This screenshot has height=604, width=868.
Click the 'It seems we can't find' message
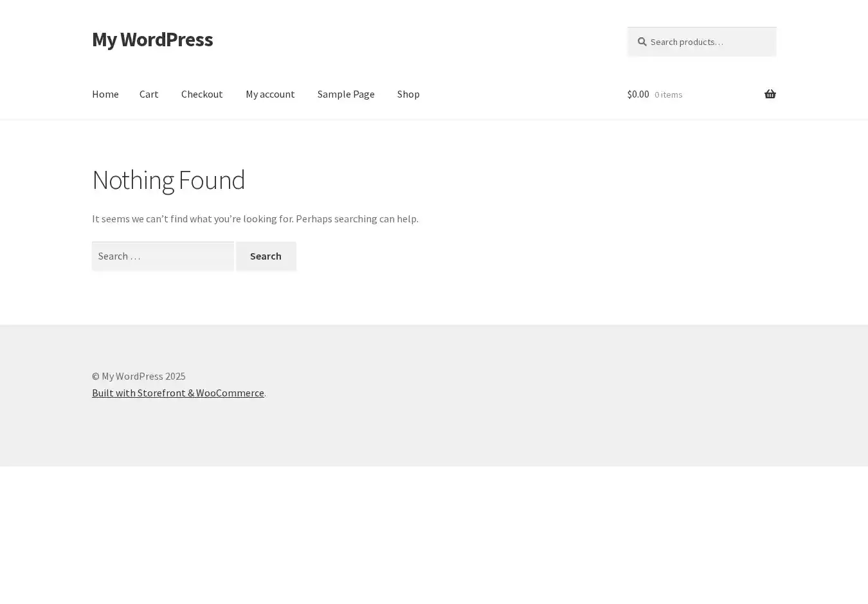[x=255, y=218]
